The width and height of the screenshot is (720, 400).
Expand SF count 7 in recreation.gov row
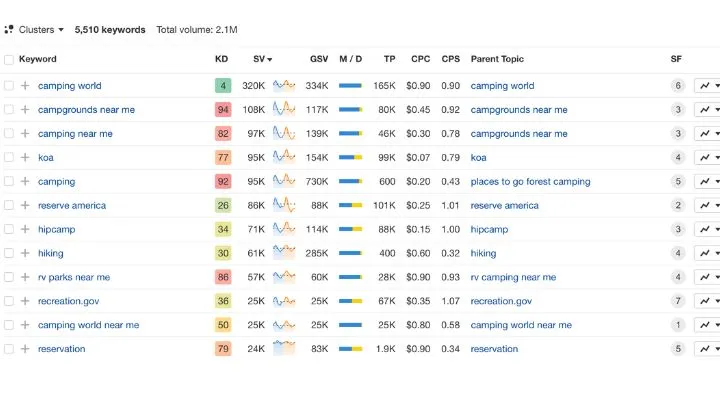[678, 301]
